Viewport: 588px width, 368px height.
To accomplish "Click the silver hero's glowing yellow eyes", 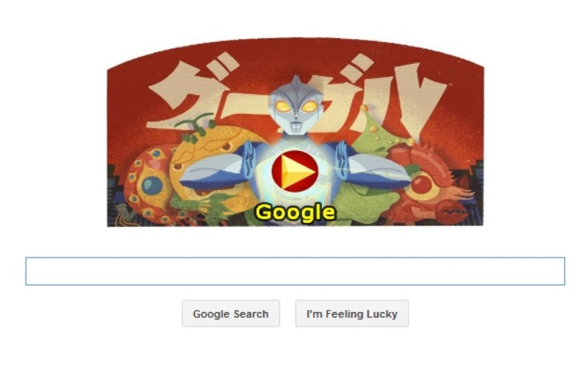I will click(296, 106).
